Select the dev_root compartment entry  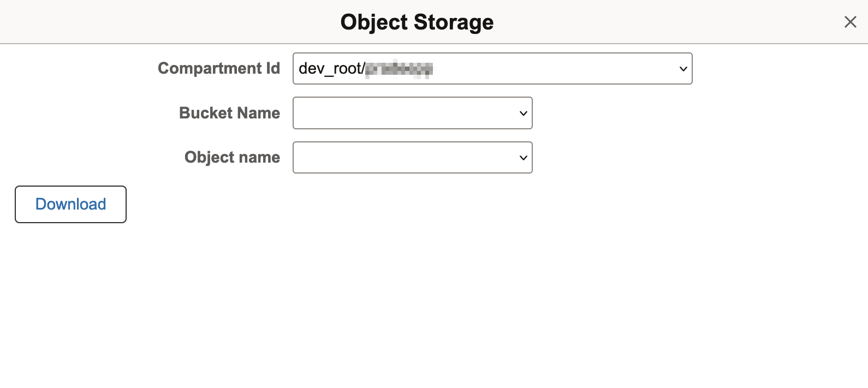click(x=382, y=69)
